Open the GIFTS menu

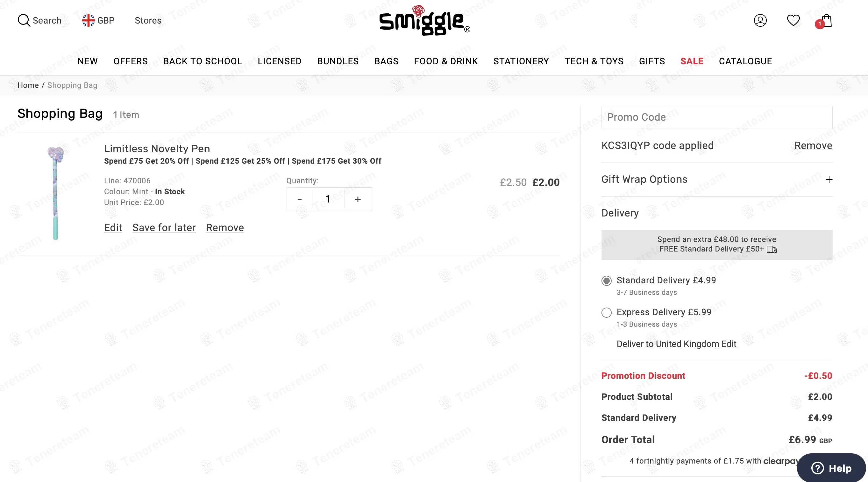point(652,61)
